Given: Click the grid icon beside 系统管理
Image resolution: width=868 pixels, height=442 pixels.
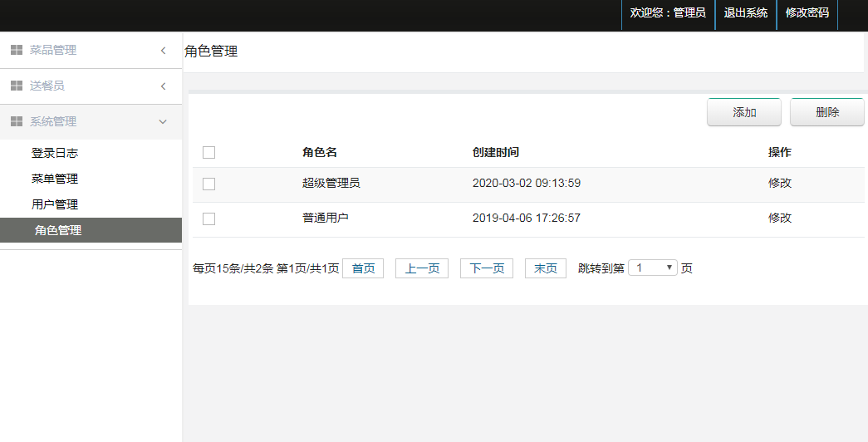Looking at the screenshot, I should [x=17, y=121].
